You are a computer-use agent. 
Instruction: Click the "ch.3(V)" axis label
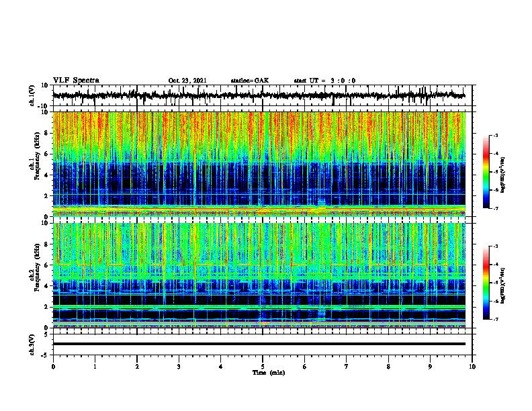point(32,345)
